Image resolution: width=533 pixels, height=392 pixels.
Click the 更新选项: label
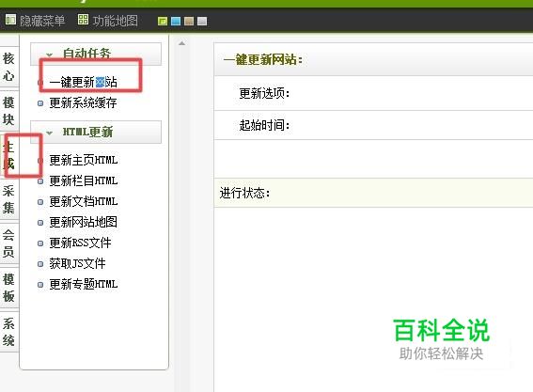264,93
